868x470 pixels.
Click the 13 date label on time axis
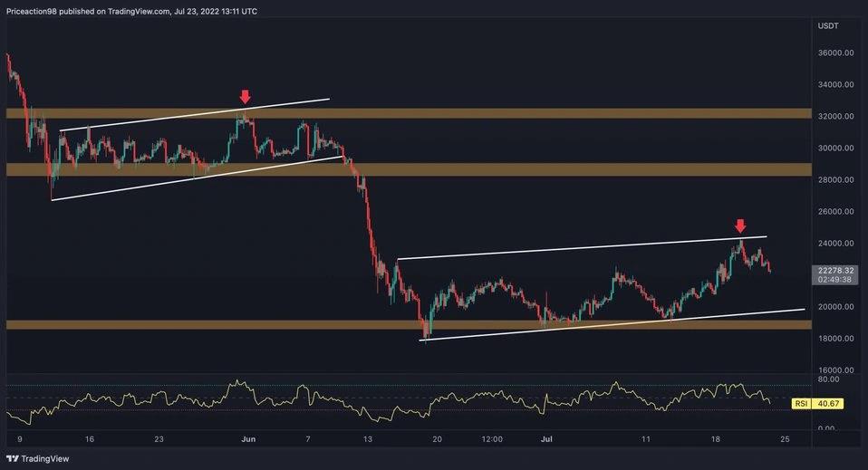(x=368, y=439)
